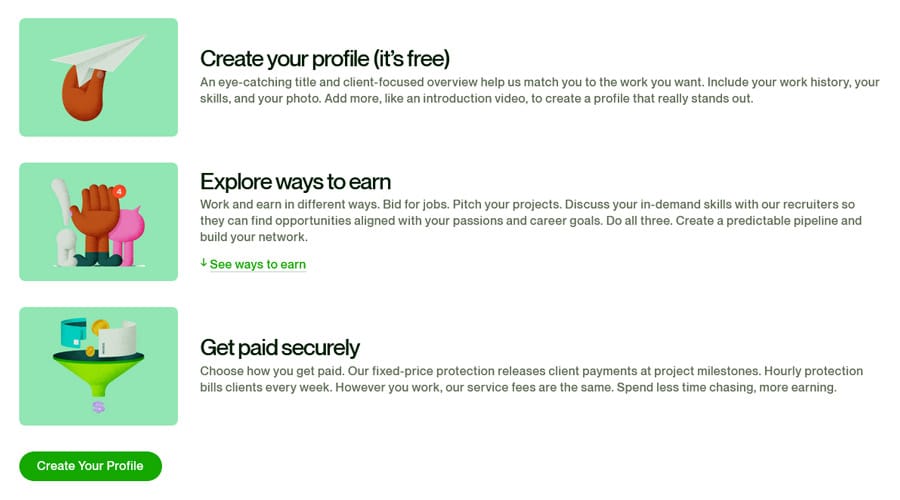The width and height of the screenshot is (900, 500).
Task: Select the Get paid securely heading
Action: tap(280, 347)
